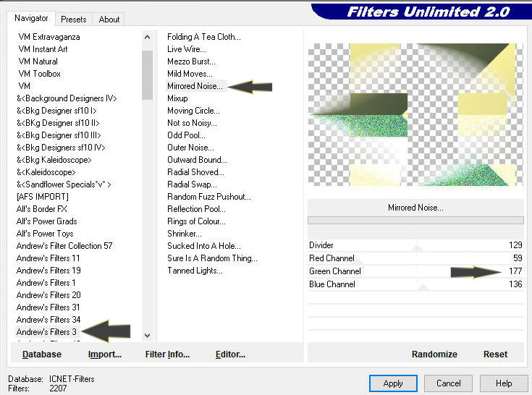Image resolution: width=532 pixels, height=395 pixels.
Task: Choose Outer Noise... filter
Action: click(x=190, y=148)
